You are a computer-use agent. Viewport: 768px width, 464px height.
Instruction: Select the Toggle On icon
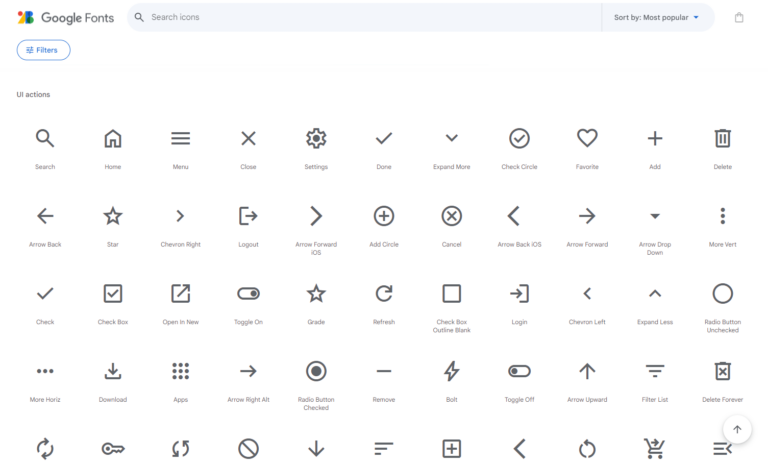(x=248, y=293)
